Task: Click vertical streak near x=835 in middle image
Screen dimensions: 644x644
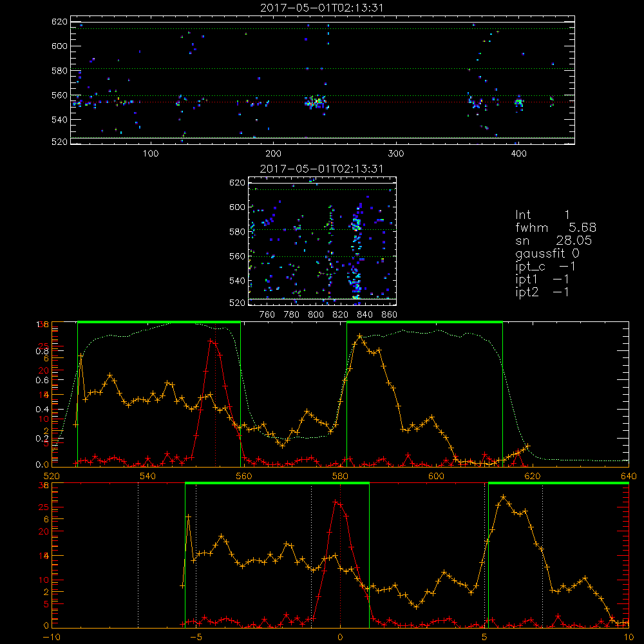Action: pos(355,251)
